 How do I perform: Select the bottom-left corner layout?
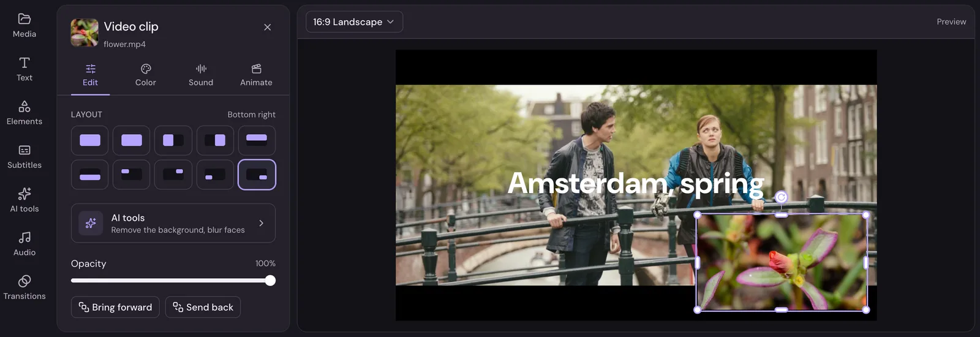[x=215, y=175]
